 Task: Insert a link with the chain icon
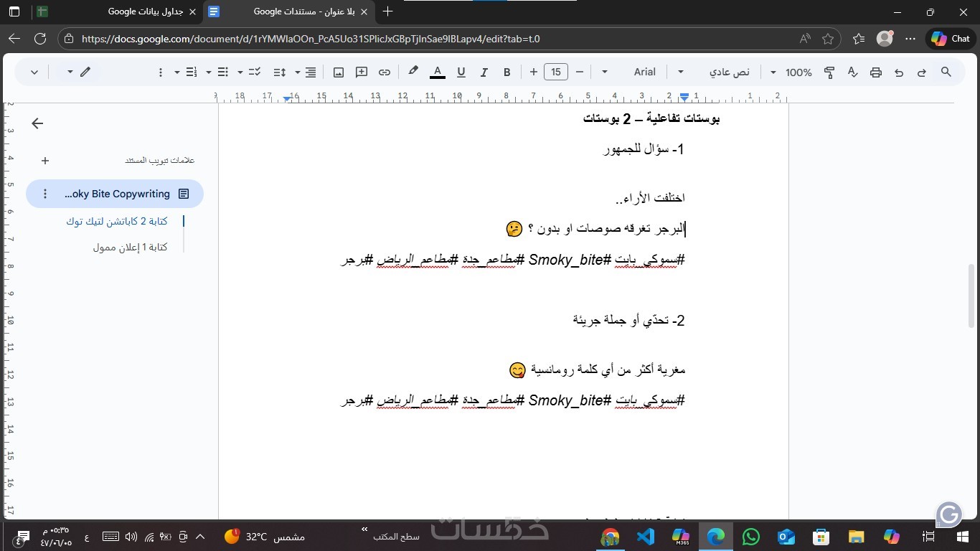(x=385, y=72)
